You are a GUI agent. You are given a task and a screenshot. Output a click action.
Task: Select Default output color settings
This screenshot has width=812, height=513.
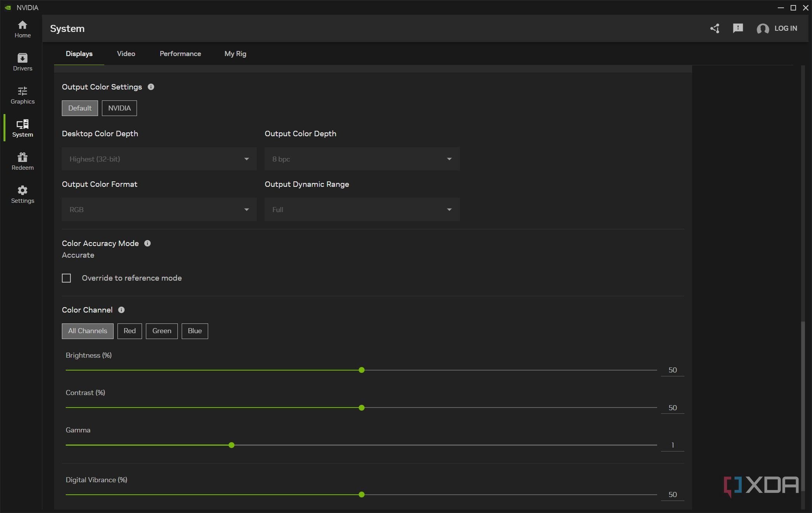[80, 108]
